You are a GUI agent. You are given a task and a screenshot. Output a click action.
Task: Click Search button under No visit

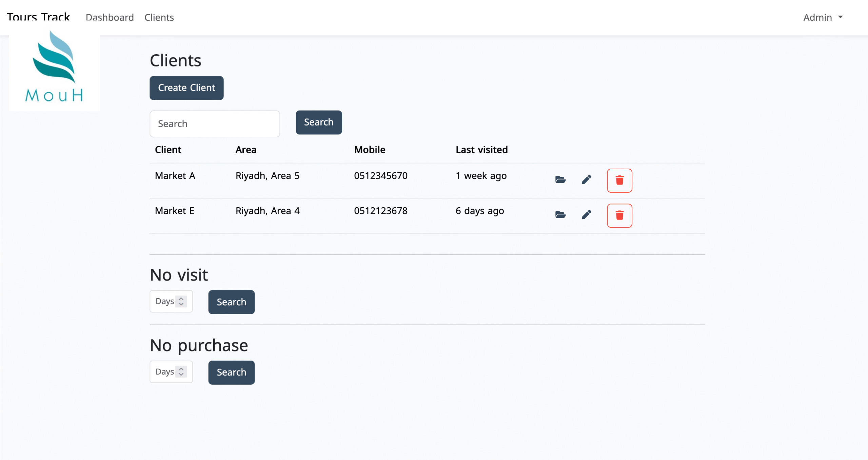(x=231, y=302)
